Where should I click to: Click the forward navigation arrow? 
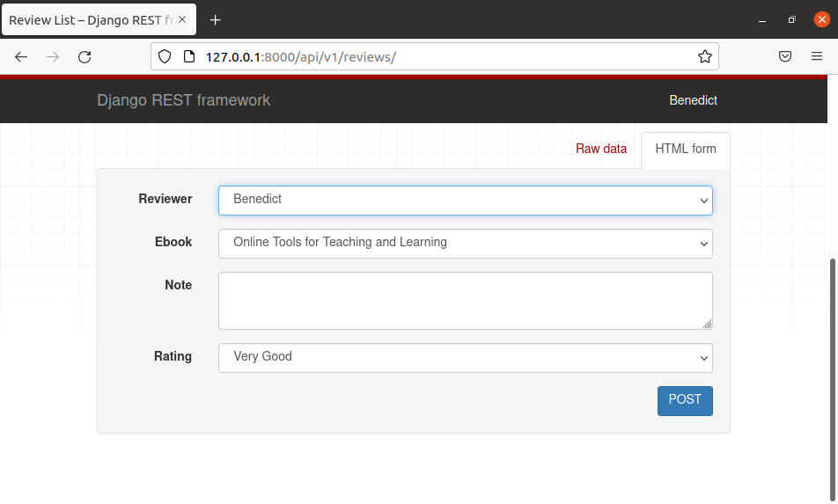(53, 56)
